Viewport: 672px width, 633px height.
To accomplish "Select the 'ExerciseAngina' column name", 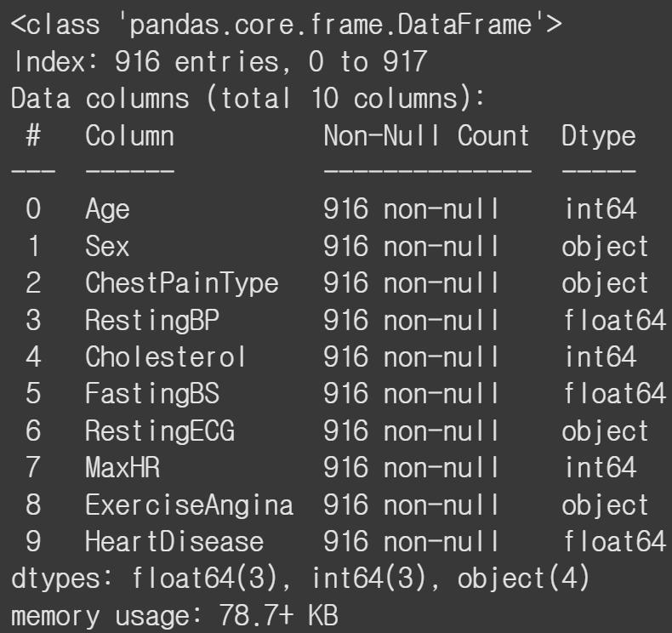I will point(190,505).
